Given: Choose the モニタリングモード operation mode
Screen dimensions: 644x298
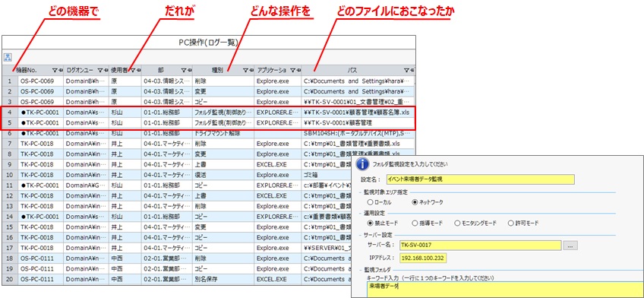Looking at the screenshot, I should coord(457,223).
